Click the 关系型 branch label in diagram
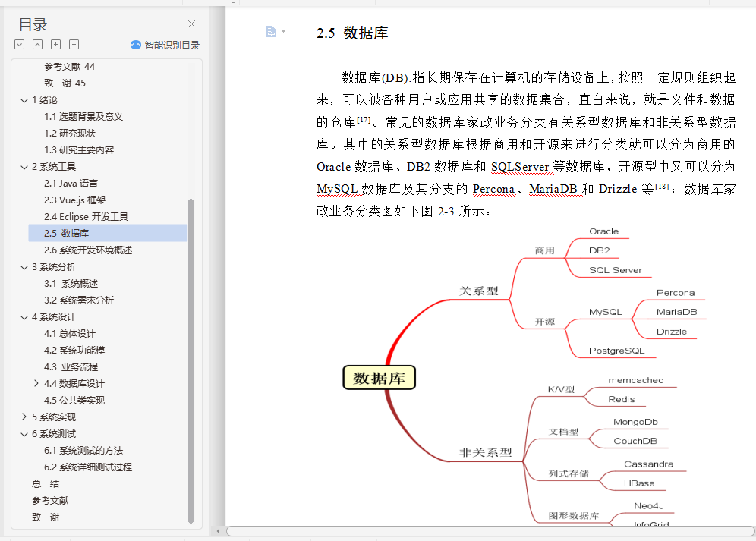 [x=479, y=291]
